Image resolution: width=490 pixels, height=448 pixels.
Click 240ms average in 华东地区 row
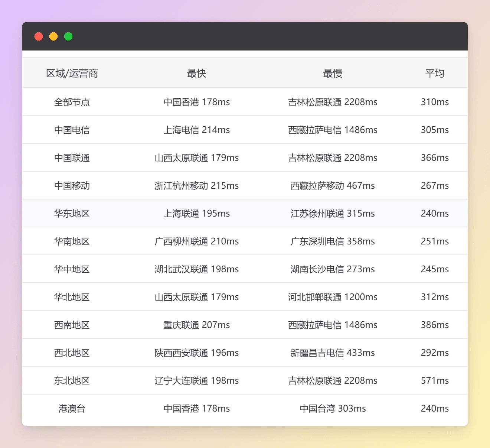(x=435, y=213)
